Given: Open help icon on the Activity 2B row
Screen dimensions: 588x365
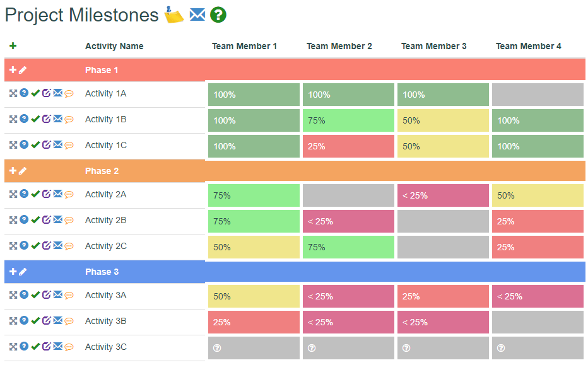Looking at the screenshot, I should 25,221.
